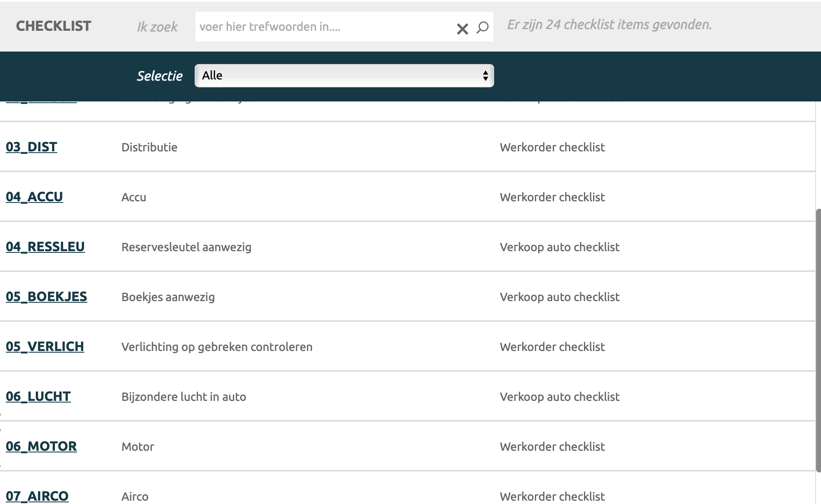Click the CHECKLIST header title
Viewport: 821px width, 504px height.
(54, 26)
